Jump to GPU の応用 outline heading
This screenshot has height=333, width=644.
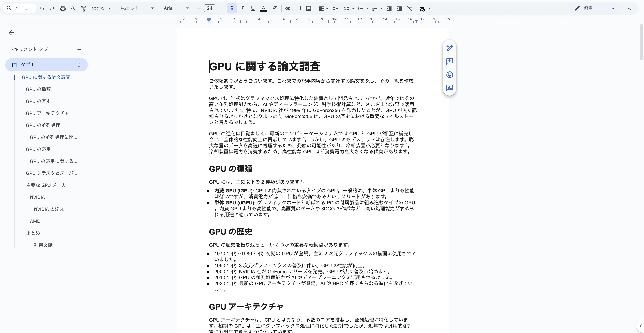tap(38, 149)
